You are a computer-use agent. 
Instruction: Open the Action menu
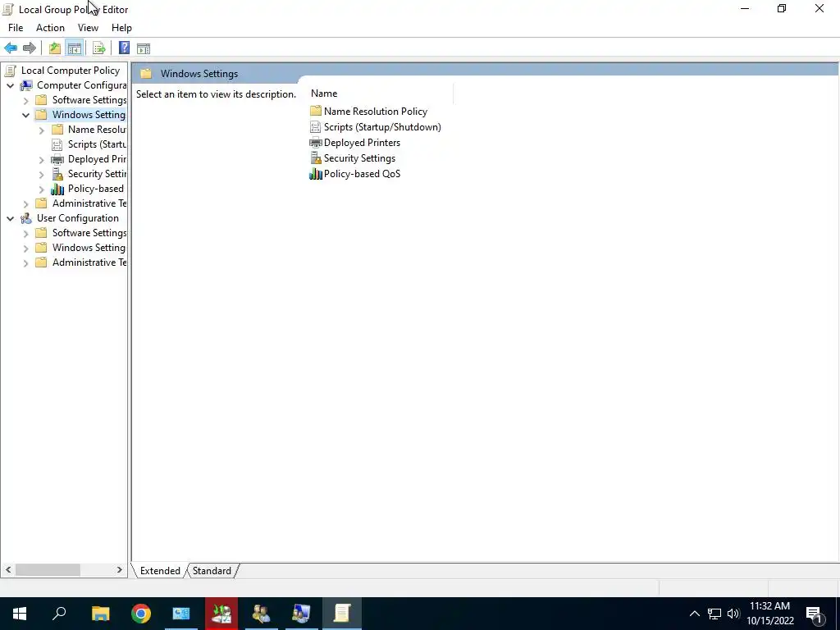tap(50, 28)
